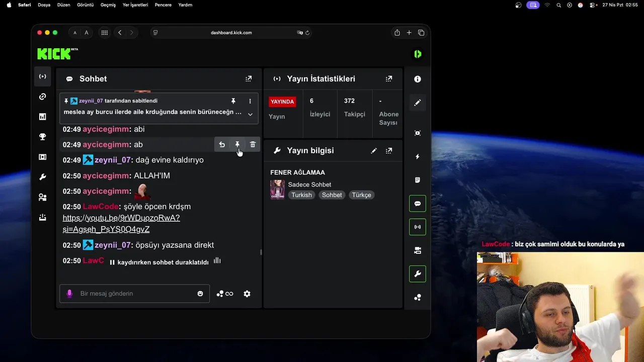Screen dimensions: 644x362
Task: Go back in Safari history
Action: [x=120, y=33]
